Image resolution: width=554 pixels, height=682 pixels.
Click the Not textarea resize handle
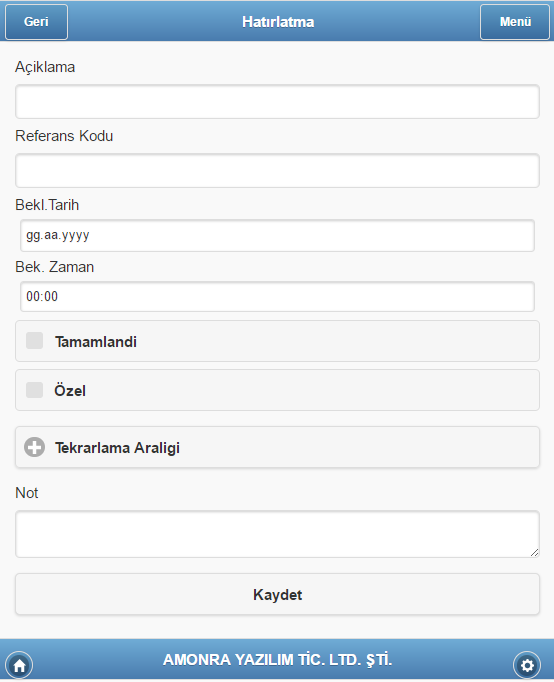[x=534, y=552]
